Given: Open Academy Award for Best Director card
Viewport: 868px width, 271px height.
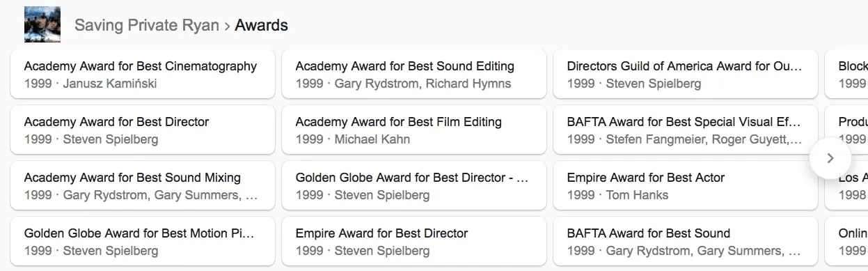Looking at the screenshot, I should (143, 130).
